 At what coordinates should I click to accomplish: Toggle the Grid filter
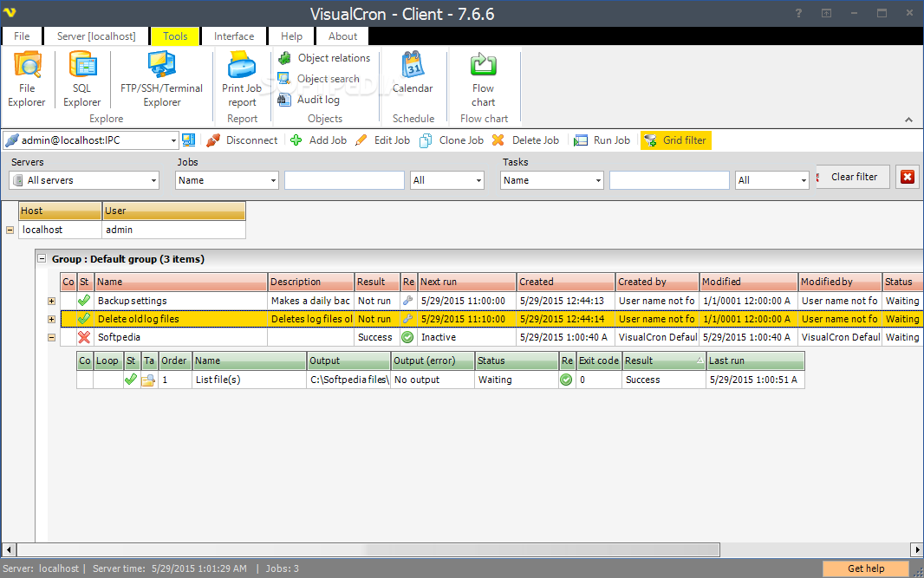point(676,140)
